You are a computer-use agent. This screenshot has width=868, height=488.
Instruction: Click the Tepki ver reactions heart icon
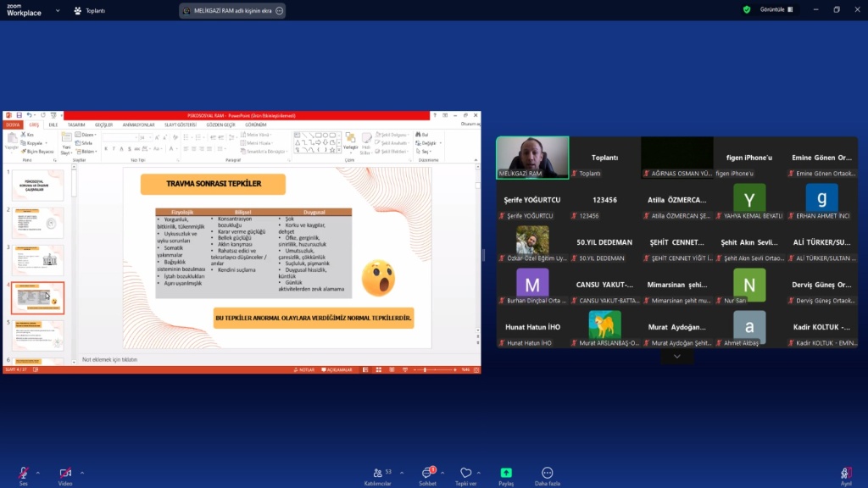pos(465,473)
